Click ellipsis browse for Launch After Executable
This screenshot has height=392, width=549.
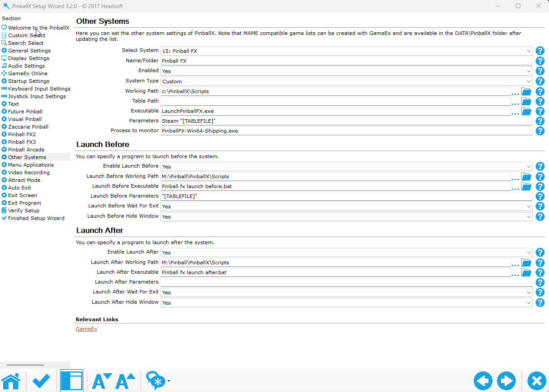515,274
